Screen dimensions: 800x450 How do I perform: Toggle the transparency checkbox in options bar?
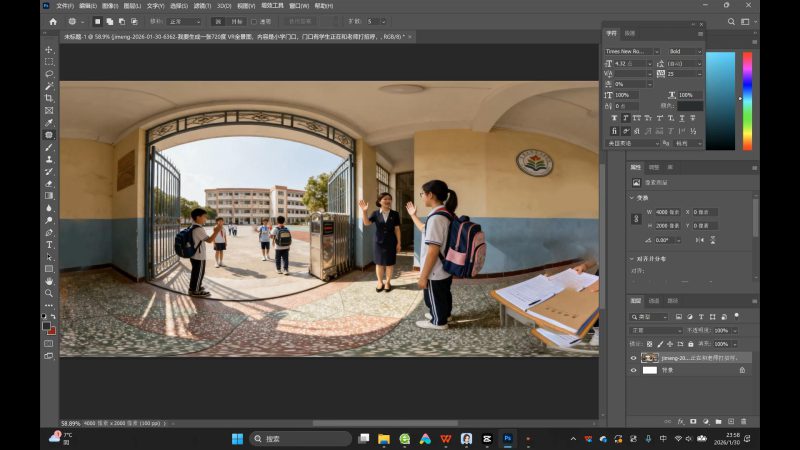click(x=254, y=21)
